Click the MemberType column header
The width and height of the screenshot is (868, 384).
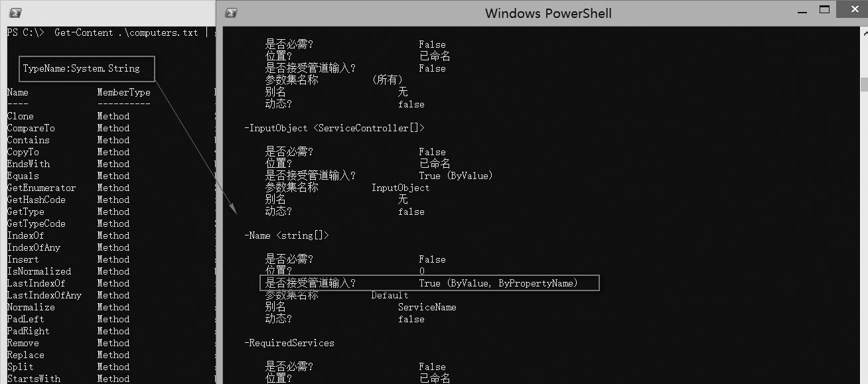coord(123,92)
